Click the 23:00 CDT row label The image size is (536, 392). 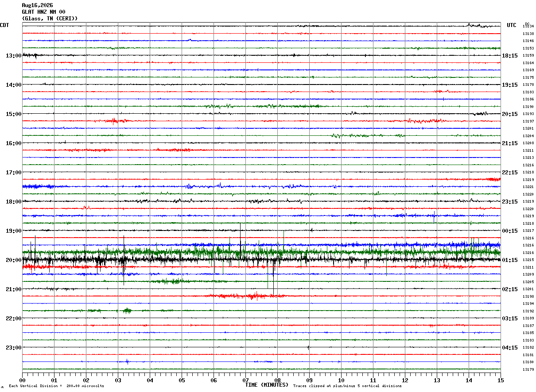pyautogui.click(x=13, y=348)
